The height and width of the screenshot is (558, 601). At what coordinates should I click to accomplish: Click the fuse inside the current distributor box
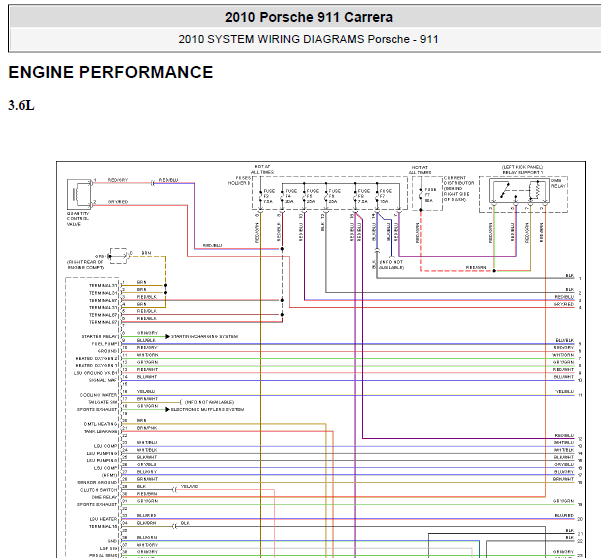point(427,195)
